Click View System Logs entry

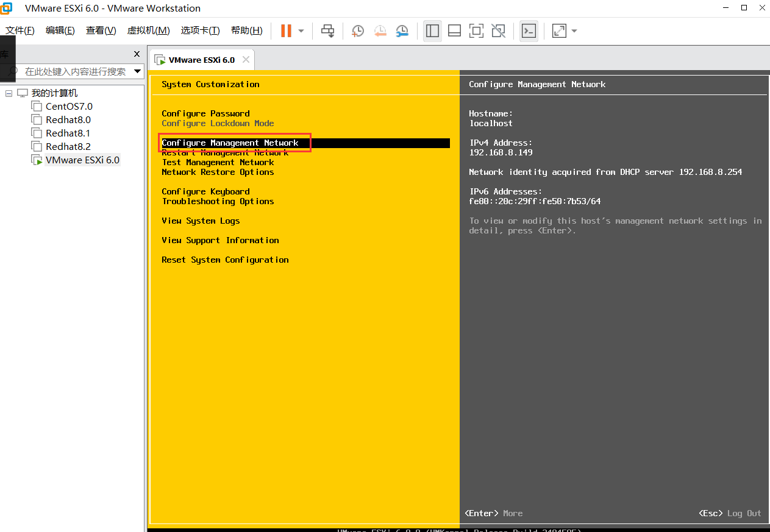click(x=201, y=221)
